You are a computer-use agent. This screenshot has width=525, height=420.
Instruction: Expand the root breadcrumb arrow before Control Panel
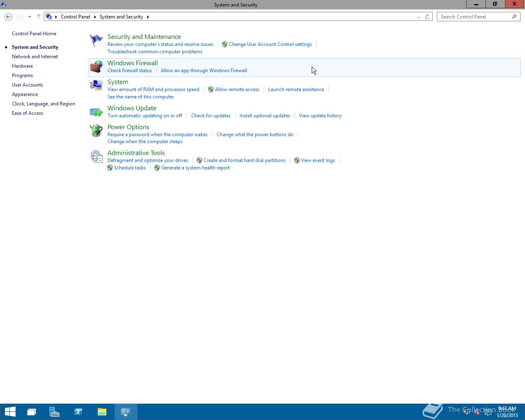(56, 17)
